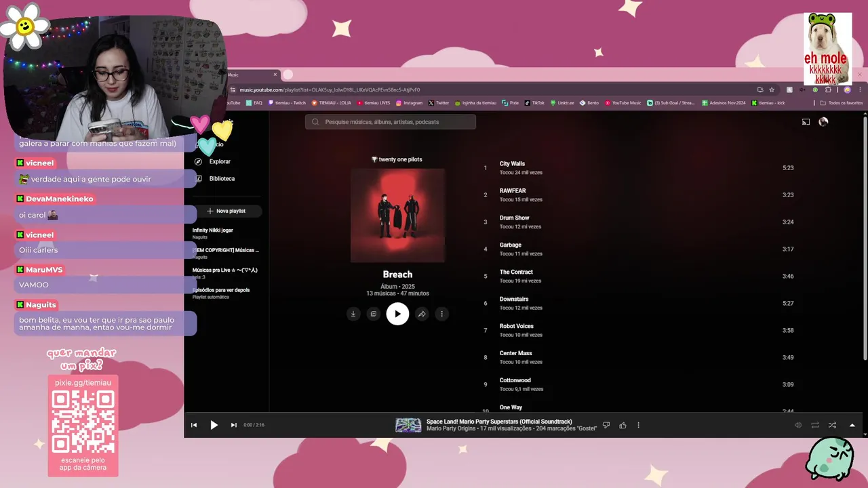This screenshot has width=868, height=488.
Task: Click the browser address bar URL
Action: coord(330,89)
